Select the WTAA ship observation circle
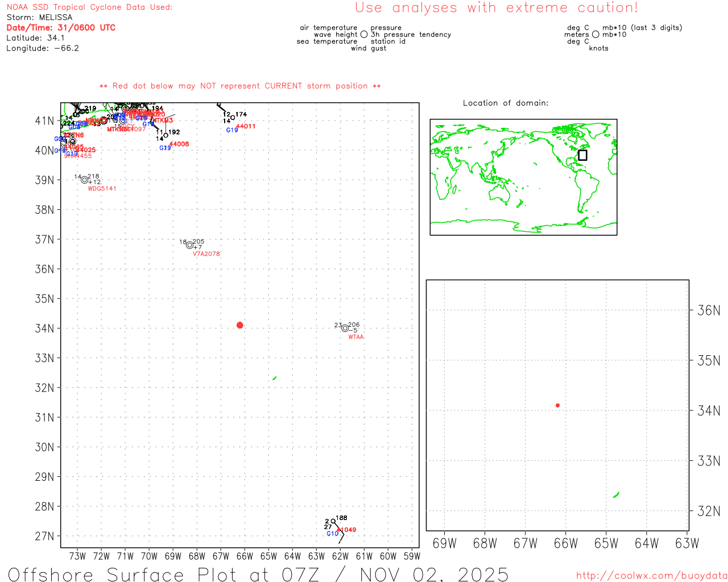Image resolution: width=728 pixels, height=582 pixels. click(x=345, y=328)
